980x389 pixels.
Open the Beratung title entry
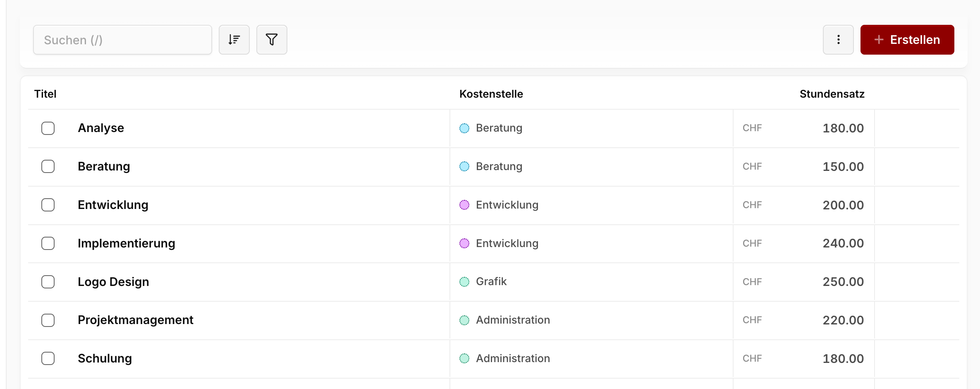point(104,166)
